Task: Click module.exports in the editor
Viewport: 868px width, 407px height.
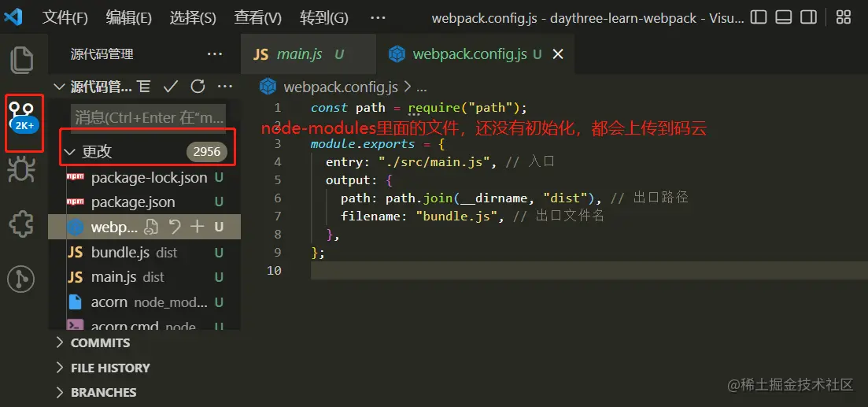Action: click(x=363, y=144)
